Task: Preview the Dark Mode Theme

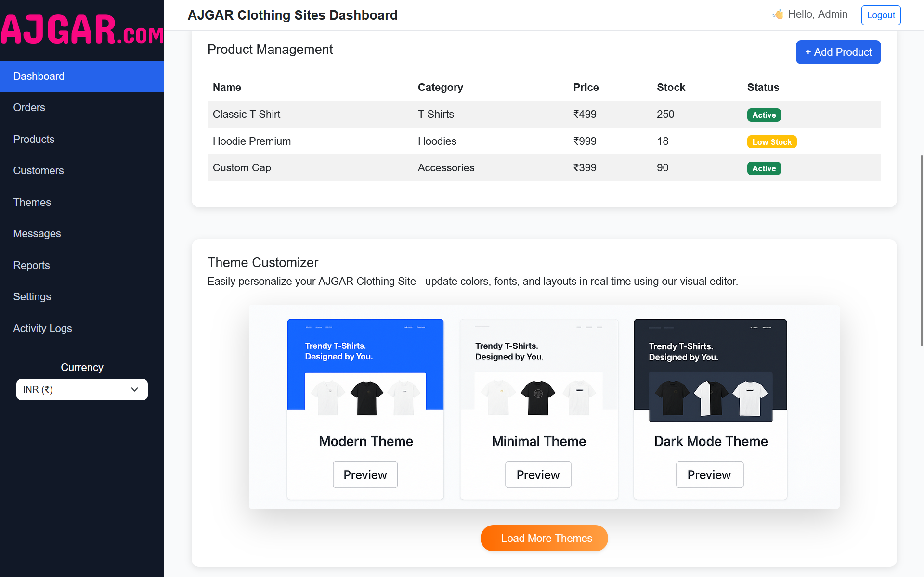Action: coord(709,474)
